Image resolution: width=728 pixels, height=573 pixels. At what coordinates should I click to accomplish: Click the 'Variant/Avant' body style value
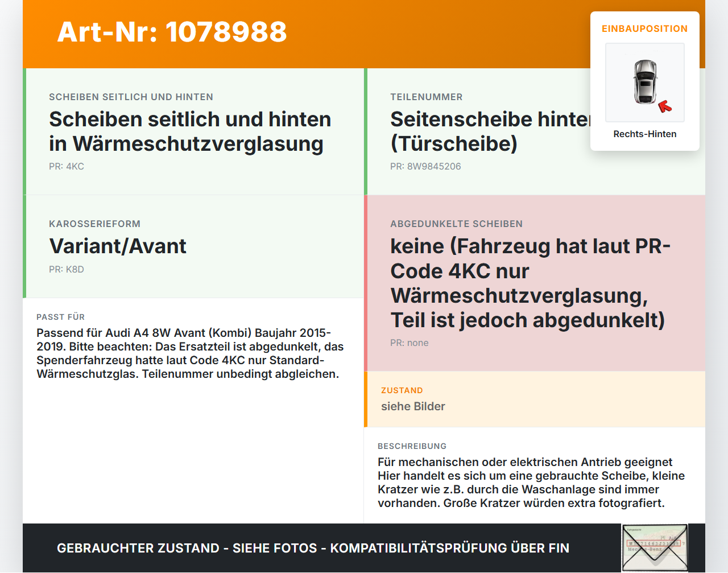(x=118, y=246)
